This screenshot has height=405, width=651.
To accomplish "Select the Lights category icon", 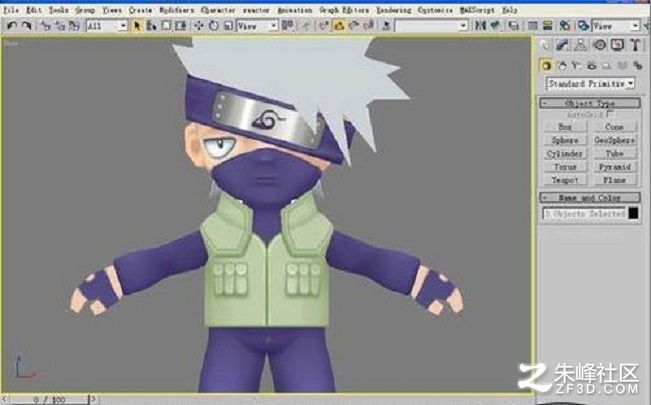I will pyautogui.click(x=576, y=66).
